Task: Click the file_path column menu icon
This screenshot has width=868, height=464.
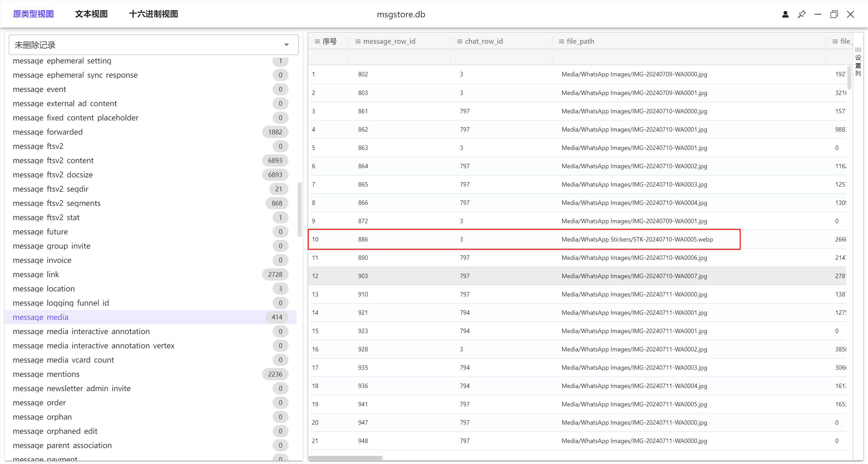Action: pos(561,41)
